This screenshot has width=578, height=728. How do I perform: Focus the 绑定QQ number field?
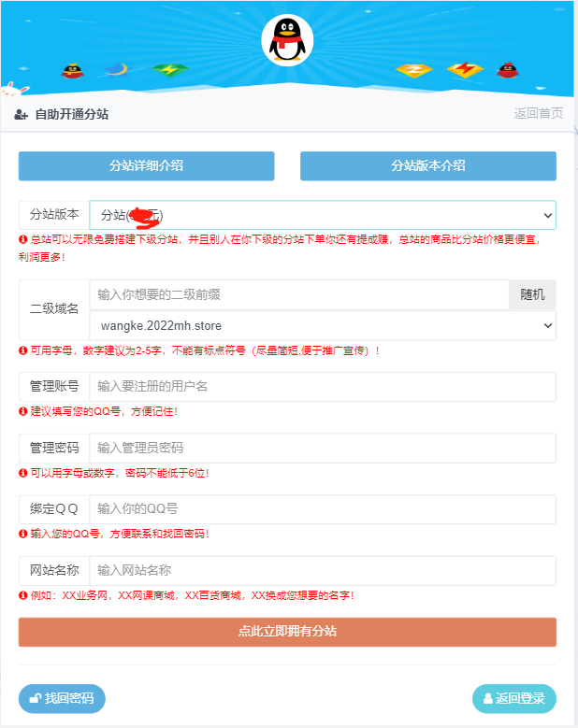pyautogui.click(x=323, y=509)
